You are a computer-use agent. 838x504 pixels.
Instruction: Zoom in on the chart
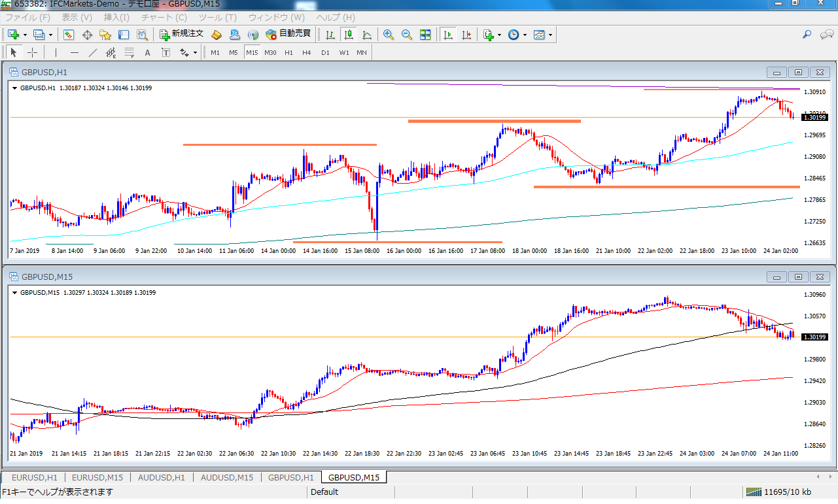pos(389,35)
